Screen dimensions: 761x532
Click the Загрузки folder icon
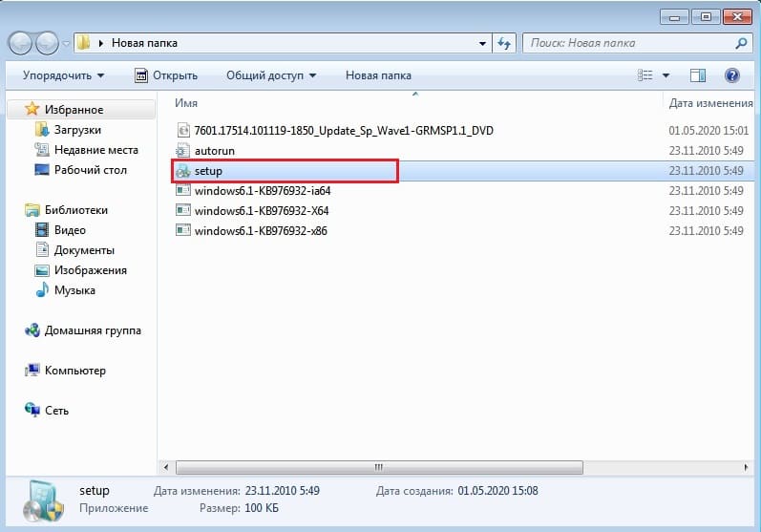pyautogui.click(x=42, y=129)
